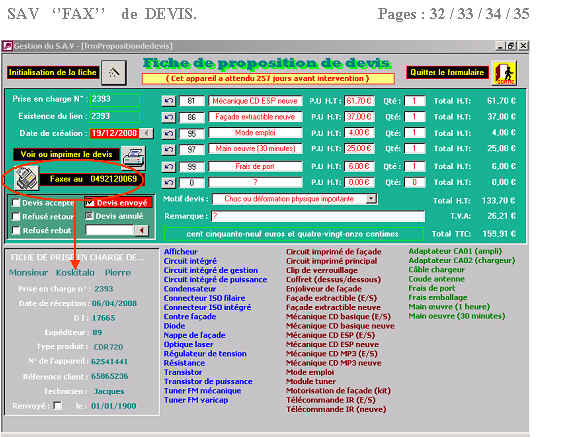Select Nappe de façade
The width and height of the screenshot is (568, 437).
tap(195, 335)
